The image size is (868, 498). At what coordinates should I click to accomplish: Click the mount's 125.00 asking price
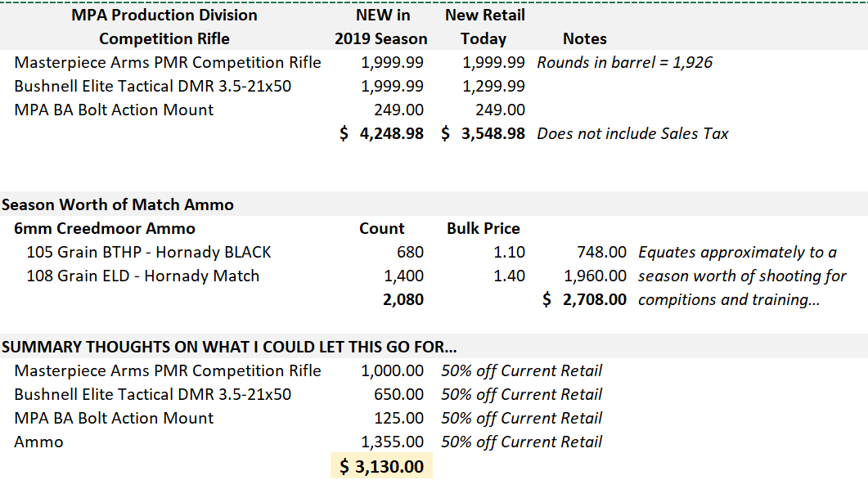pos(398,419)
